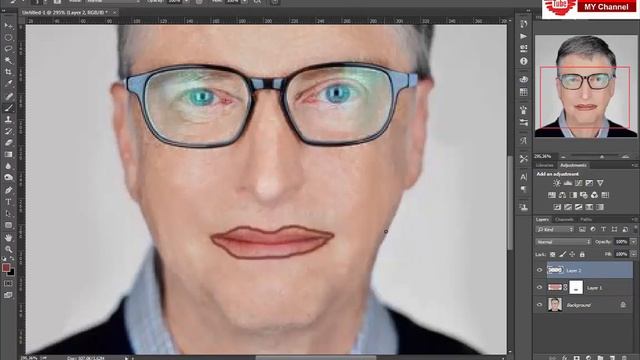
Task: Hide the Background layer eye icon
Action: click(x=540, y=305)
